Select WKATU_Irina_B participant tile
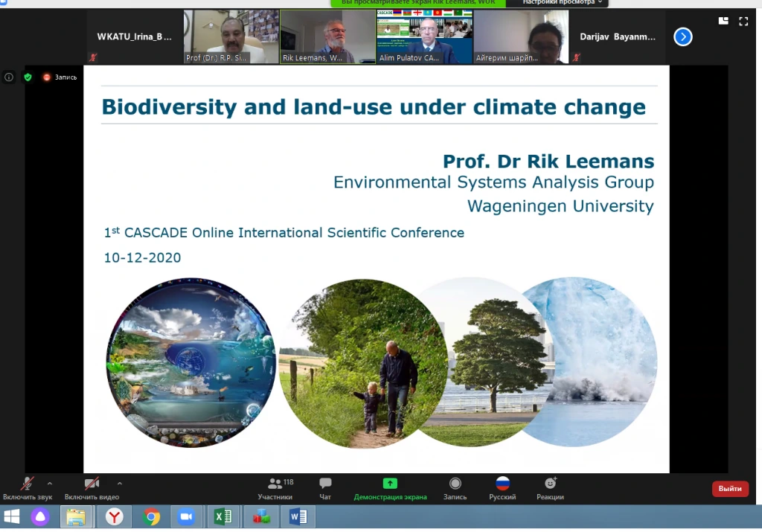Screen dimensions: 762x532 [135, 37]
